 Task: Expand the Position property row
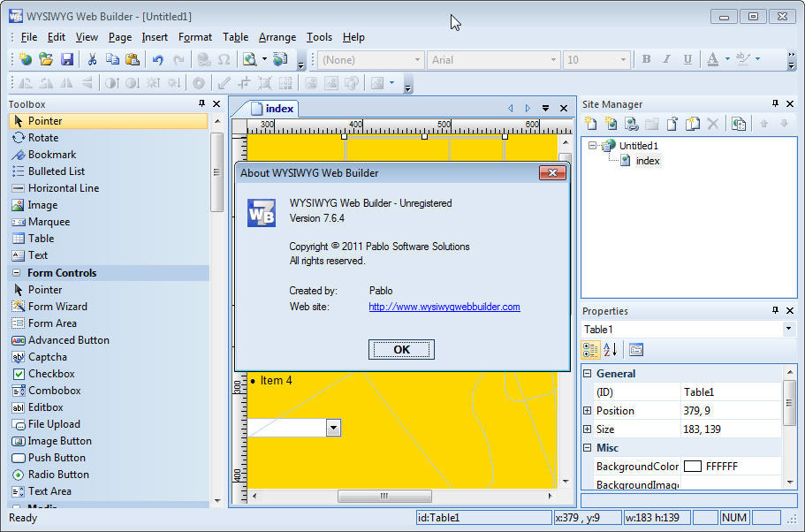coord(589,410)
